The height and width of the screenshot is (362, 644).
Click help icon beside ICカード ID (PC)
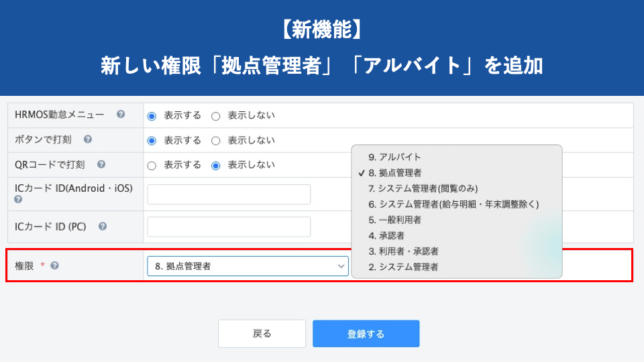click(102, 226)
